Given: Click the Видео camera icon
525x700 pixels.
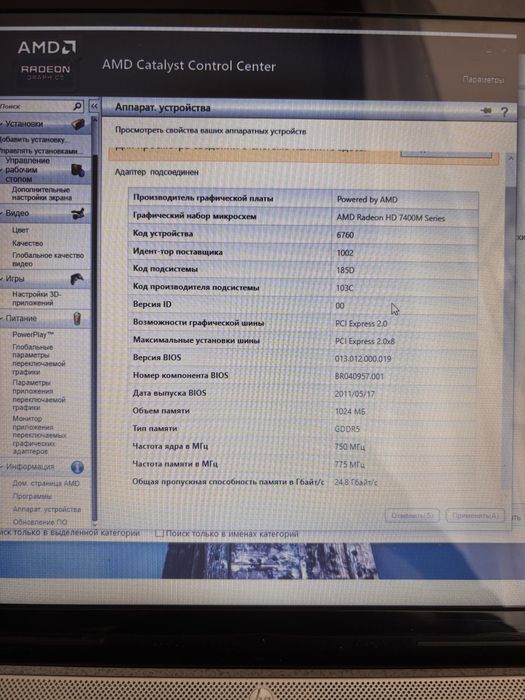Looking at the screenshot, I should pos(78,214).
